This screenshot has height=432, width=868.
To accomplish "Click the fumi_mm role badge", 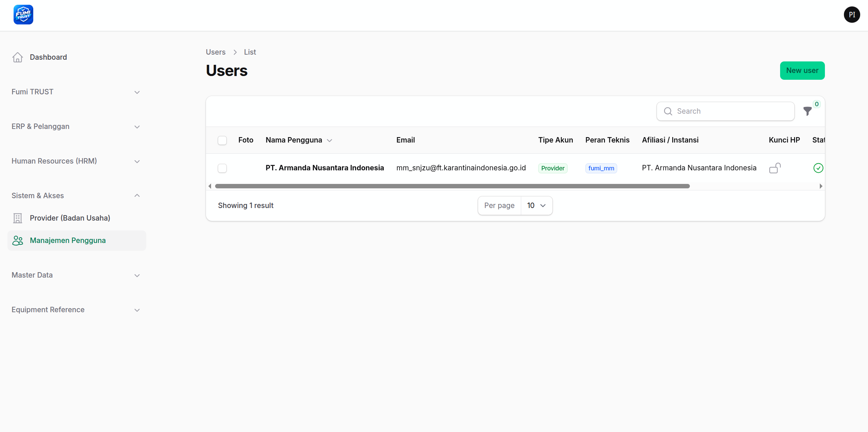I will 601,168.
